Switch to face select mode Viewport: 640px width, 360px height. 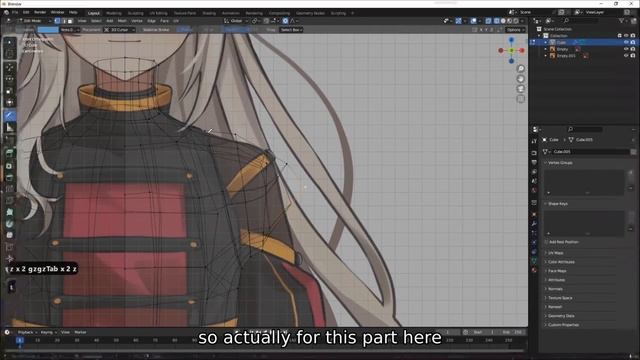[70, 21]
